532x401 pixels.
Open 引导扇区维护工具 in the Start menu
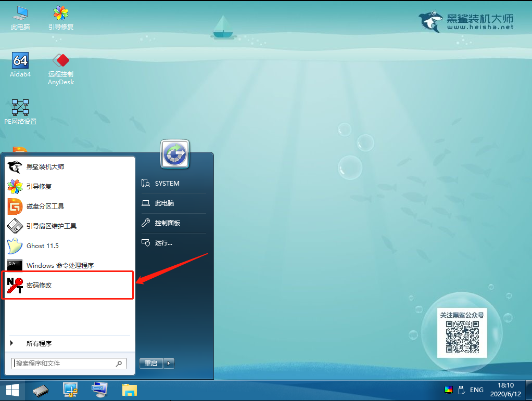[51, 226]
